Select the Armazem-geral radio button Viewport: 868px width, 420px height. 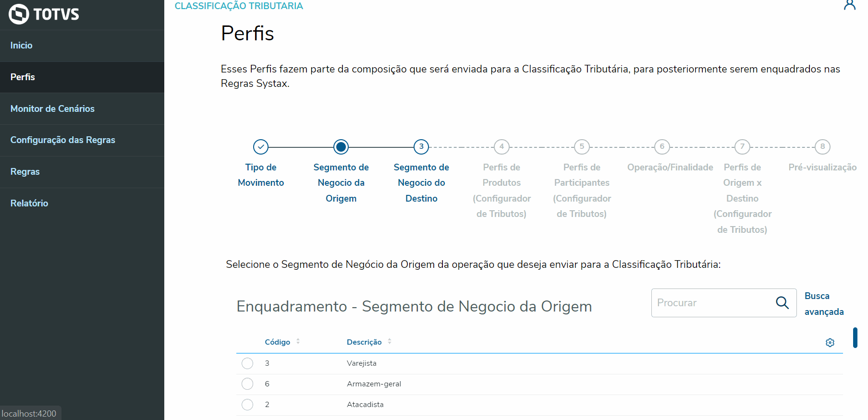pos(247,384)
